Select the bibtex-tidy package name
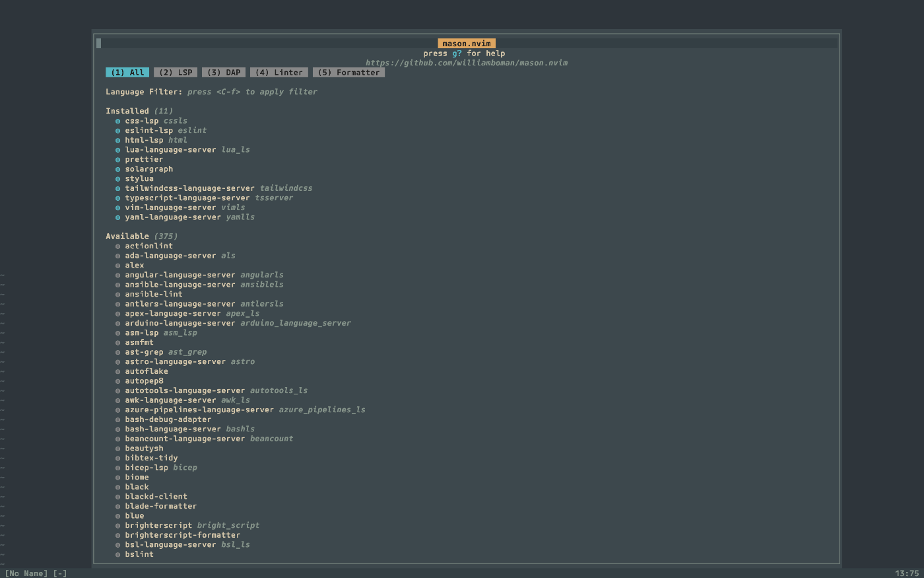The width and height of the screenshot is (924, 578). 151,458
